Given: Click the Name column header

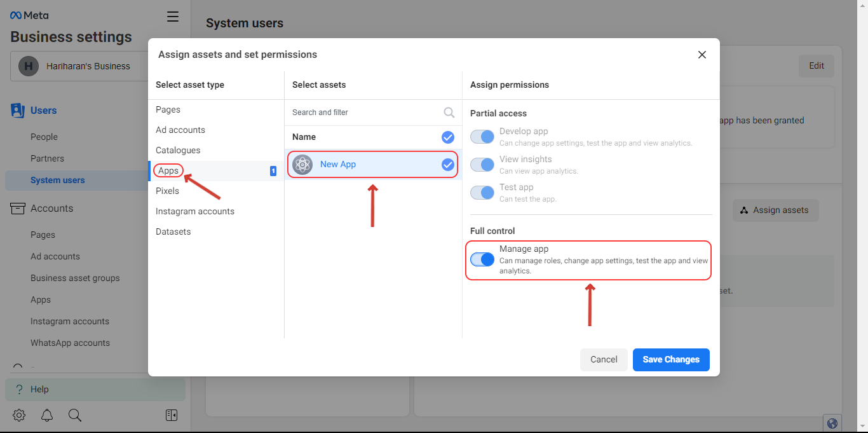Looking at the screenshot, I should pyautogui.click(x=304, y=137).
